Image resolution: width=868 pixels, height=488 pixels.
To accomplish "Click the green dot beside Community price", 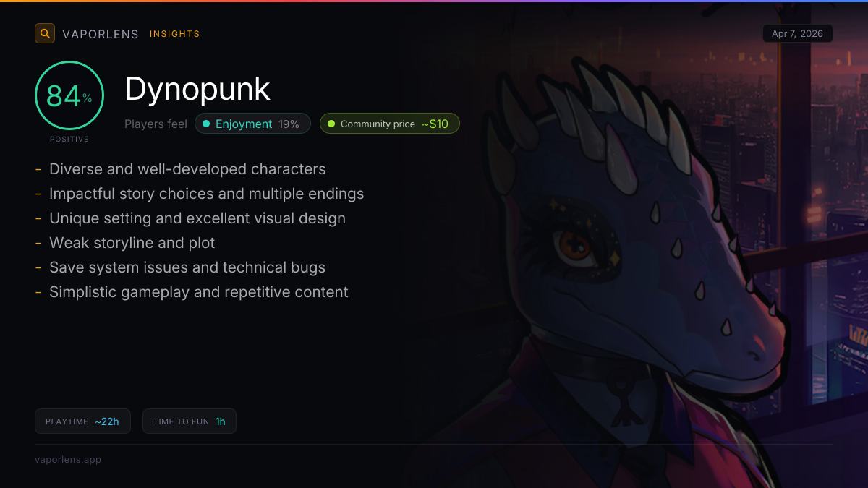I will point(331,124).
